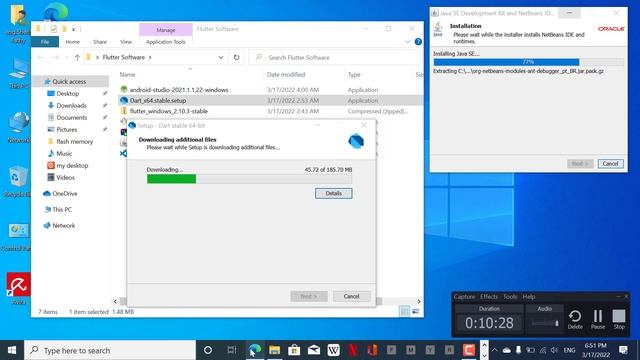The image size is (640, 360).
Task: Select Quick access in navigation pane
Action: click(x=69, y=82)
